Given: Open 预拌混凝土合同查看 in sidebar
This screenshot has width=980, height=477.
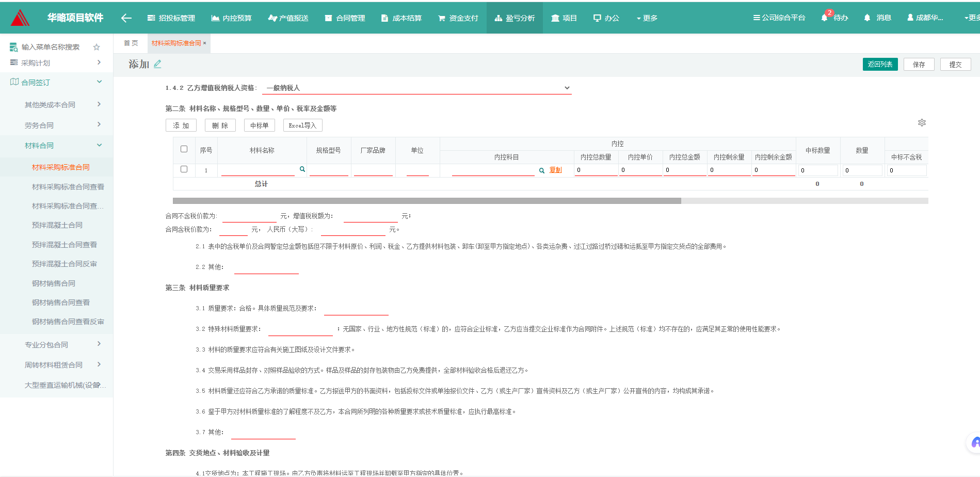Looking at the screenshot, I should [x=64, y=244].
